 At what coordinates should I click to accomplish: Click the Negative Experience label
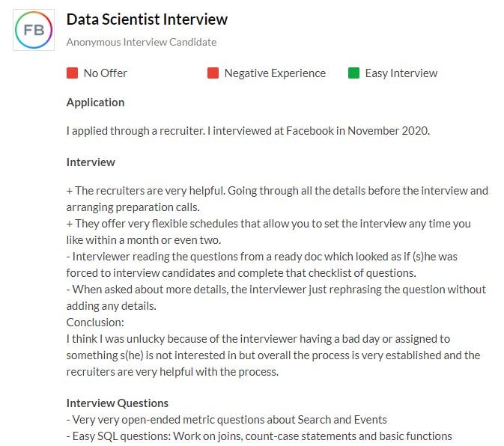[x=275, y=73]
